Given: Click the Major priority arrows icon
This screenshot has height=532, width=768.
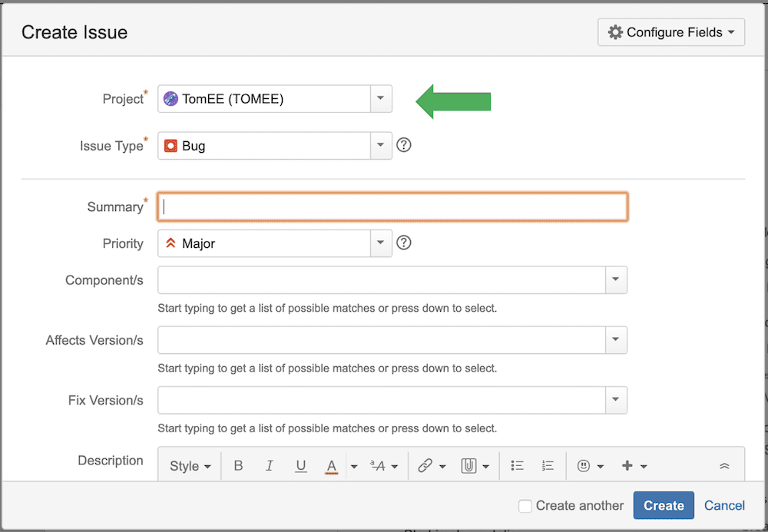Looking at the screenshot, I should [170, 243].
